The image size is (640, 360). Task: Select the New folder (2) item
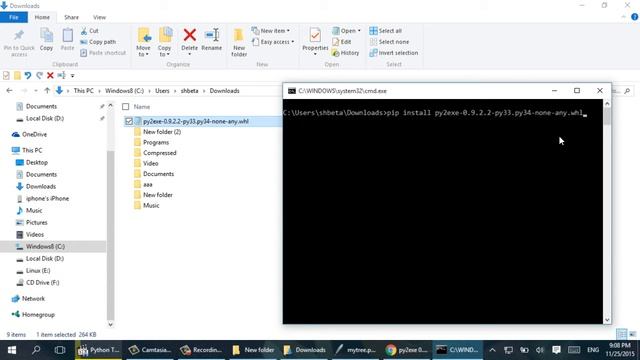pyautogui.click(x=162, y=132)
